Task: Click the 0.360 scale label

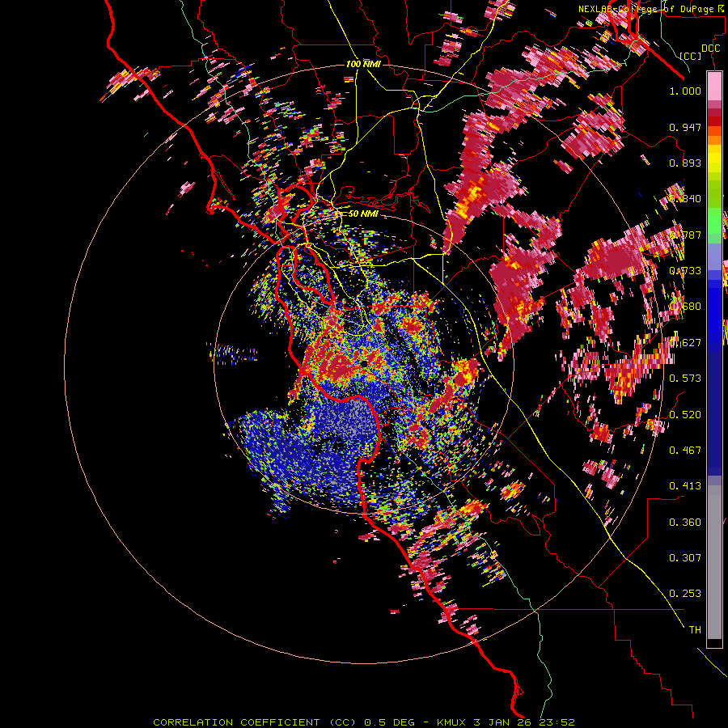Action: [685, 523]
